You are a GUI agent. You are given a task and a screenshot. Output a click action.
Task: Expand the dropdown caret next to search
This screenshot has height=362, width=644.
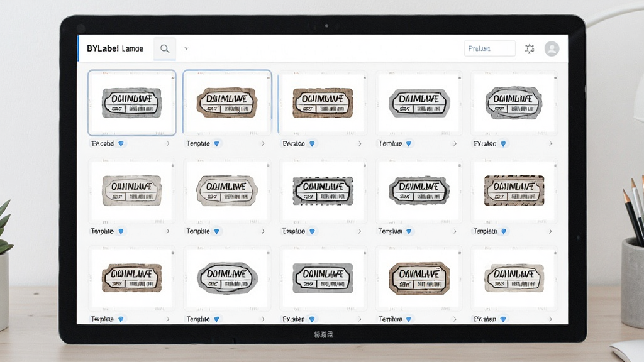[186, 49]
